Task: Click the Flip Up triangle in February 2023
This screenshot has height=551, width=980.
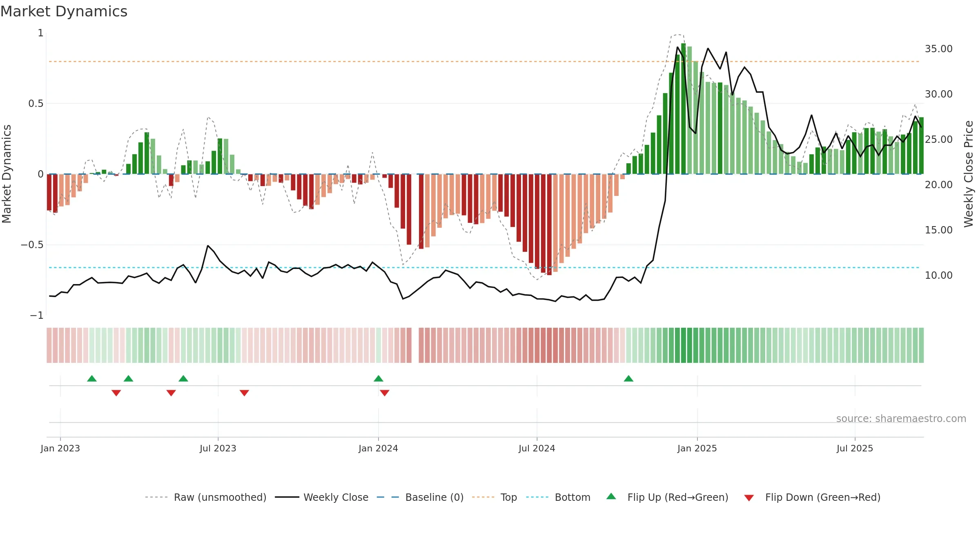Action: 92,378
